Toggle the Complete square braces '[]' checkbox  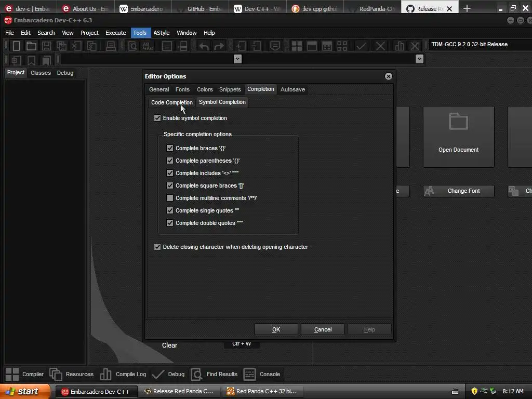pyautogui.click(x=170, y=185)
